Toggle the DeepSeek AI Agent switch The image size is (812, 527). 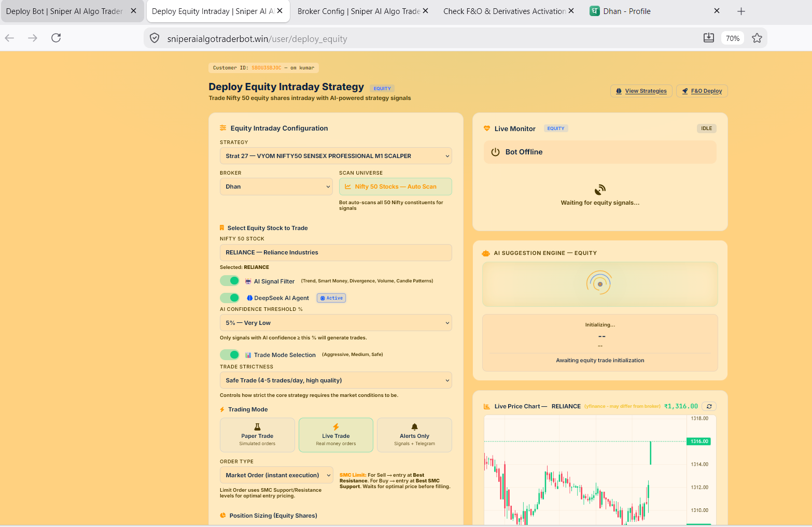click(230, 298)
